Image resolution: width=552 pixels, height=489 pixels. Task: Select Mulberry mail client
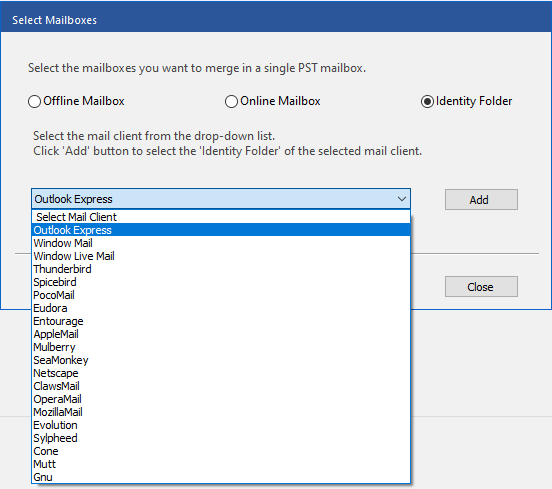(x=221, y=347)
